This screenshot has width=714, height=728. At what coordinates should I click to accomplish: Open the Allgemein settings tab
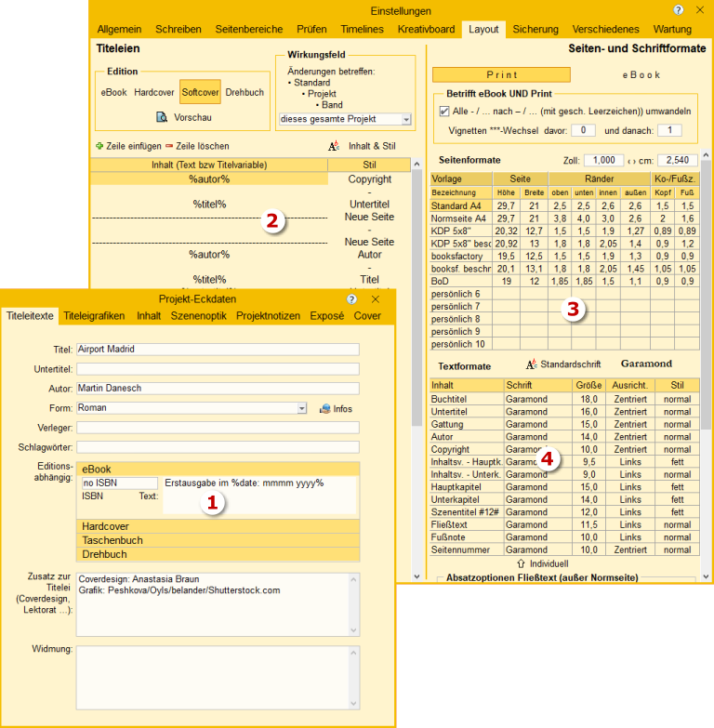point(119,29)
